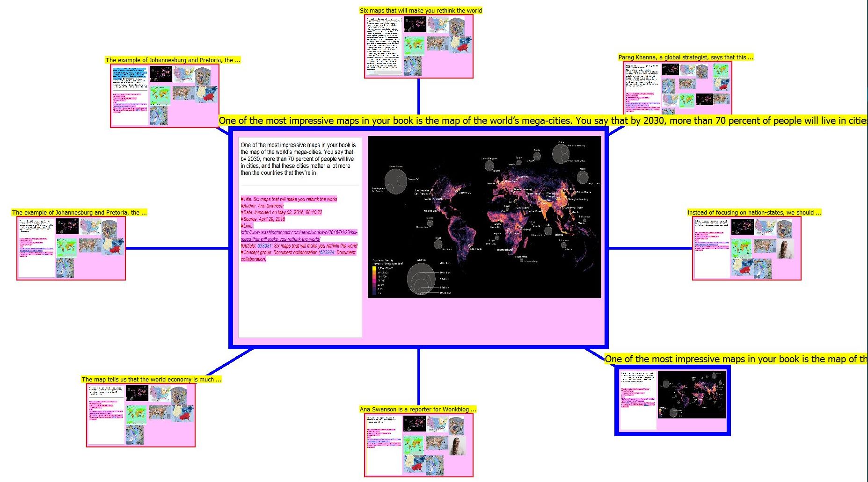Screen dimensions: 868x482
Task: Select the yellow "Six maps that will make you rethink" node label
Action: 420,10
